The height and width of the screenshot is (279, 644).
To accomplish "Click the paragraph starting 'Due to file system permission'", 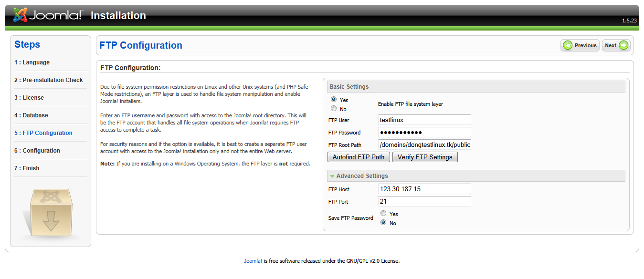I will [x=204, y=94].
